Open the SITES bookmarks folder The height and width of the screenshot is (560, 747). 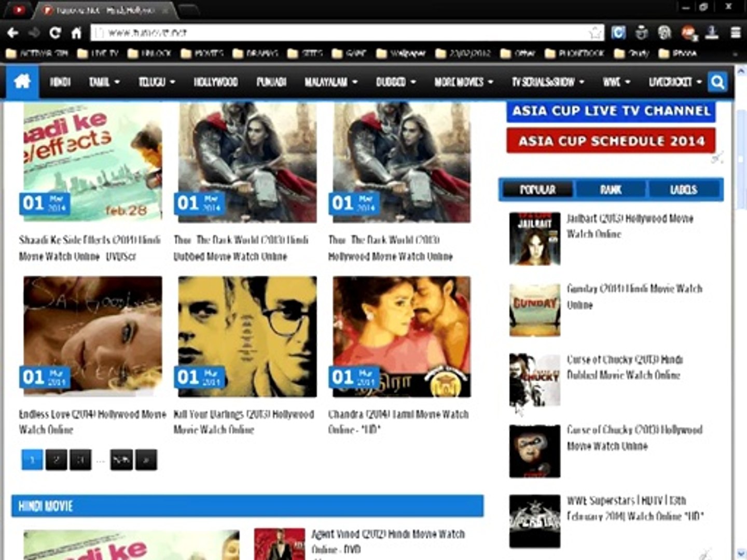[x=306, y=53]
